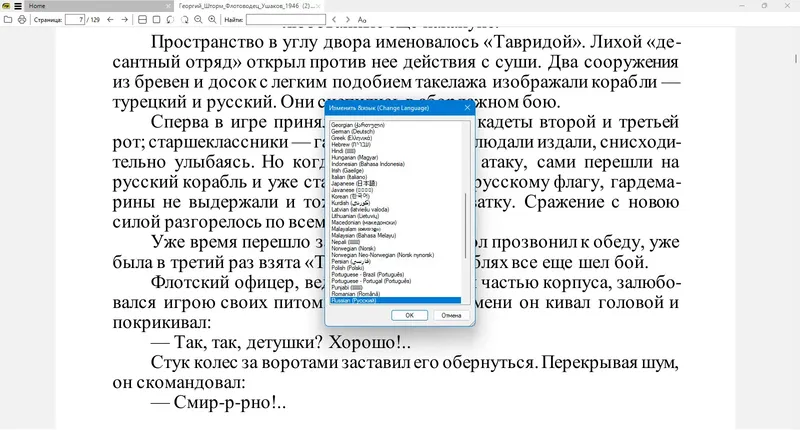Open the SumatraPDF hamburger menu

coord(18,6)
